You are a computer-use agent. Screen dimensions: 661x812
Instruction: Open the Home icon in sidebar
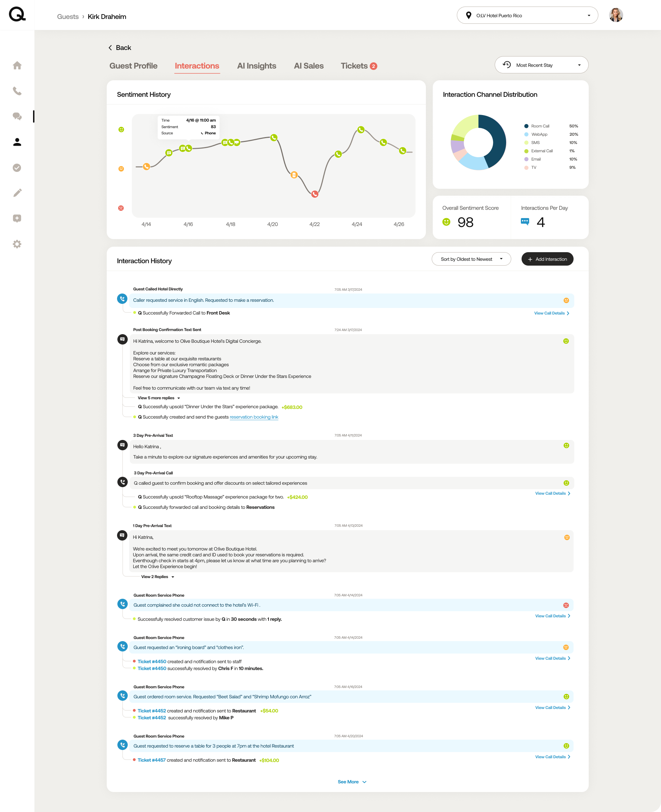[17, 65]
